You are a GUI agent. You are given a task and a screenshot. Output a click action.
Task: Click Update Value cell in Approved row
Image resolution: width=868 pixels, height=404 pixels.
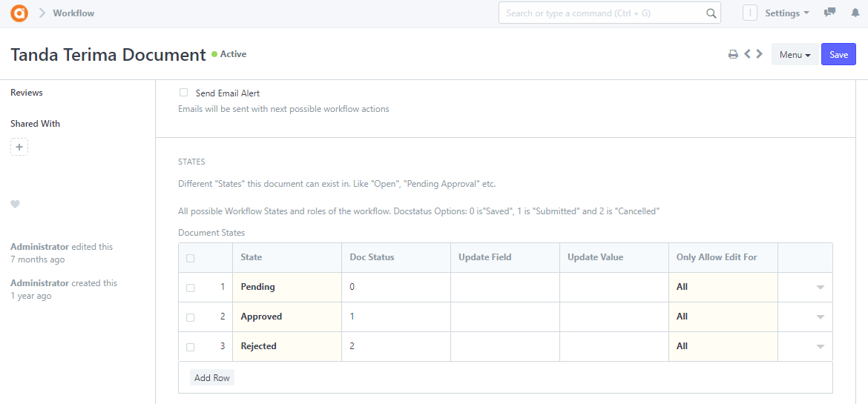pyautogui.click(x=614, y=317)
